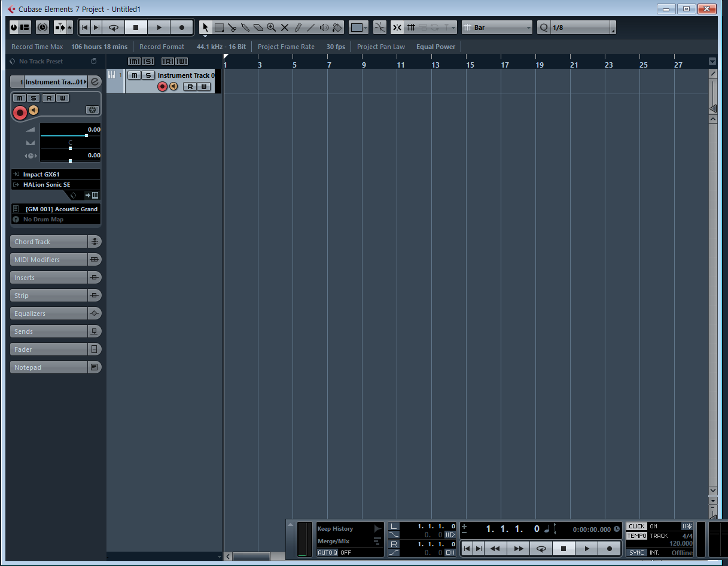Viewport: 728px width, 566px height.
Task: Expand the Equalizers inspector section
Action: pos(49,314)
